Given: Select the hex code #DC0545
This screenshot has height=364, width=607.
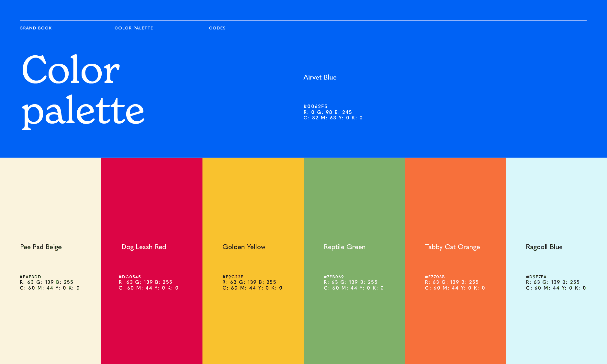Looking at the screenshot, I should click(130, 277).
